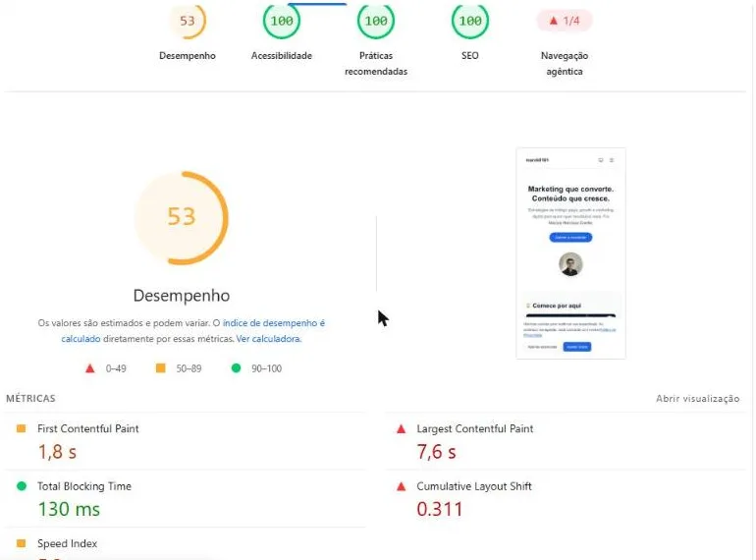Click the Total Blocking Time label
The image size is (756, 560).
coord(84,486)
